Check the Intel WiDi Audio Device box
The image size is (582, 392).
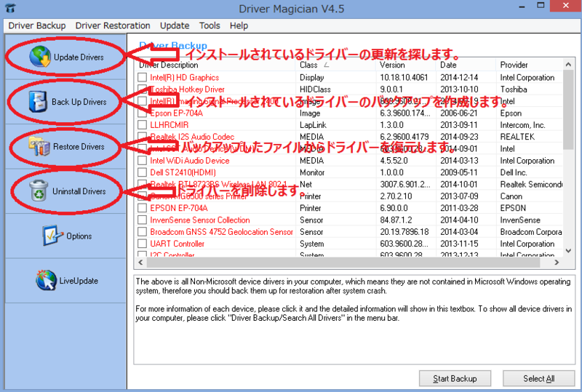click(x=142, y=160)
